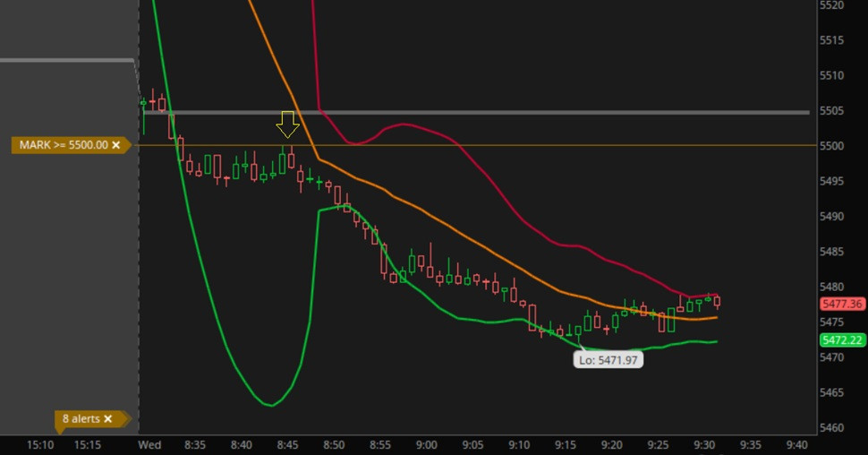The height and width of the screenshot is (455, 868).
Task: Click the 5495 price axis label
Action: (831, 181)
